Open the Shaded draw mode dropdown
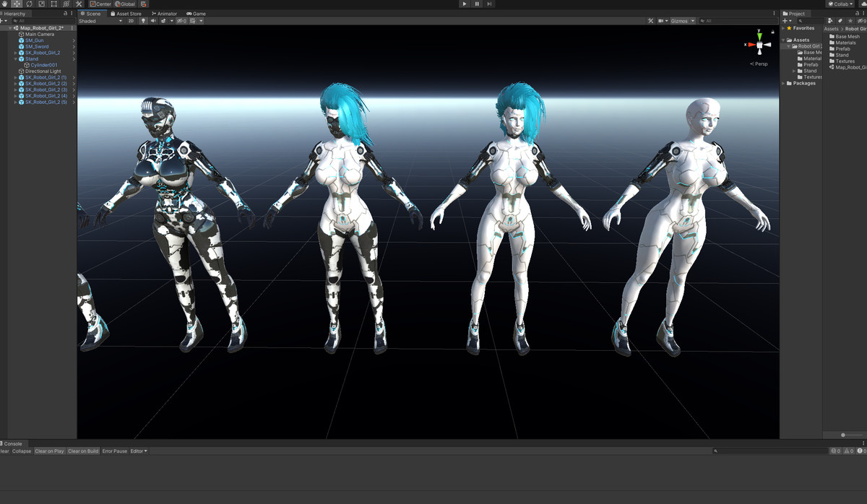 [100, 21]
